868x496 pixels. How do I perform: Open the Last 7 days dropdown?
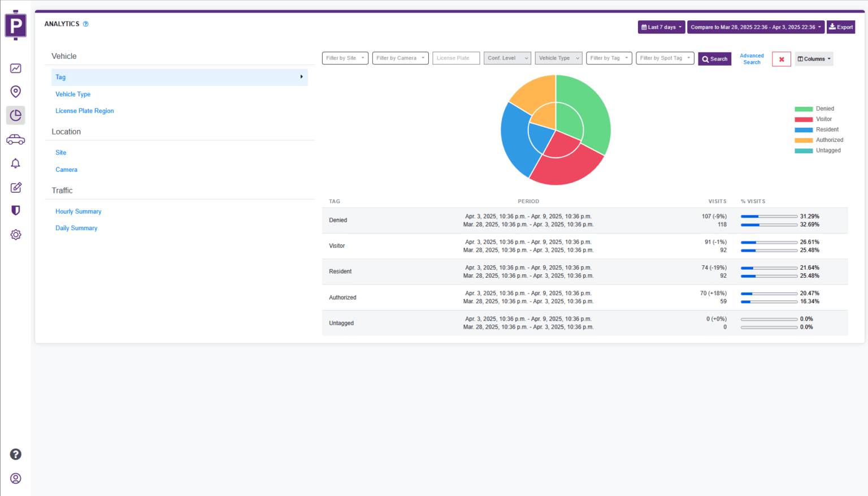pyautogui.click(x=661, y=27)
